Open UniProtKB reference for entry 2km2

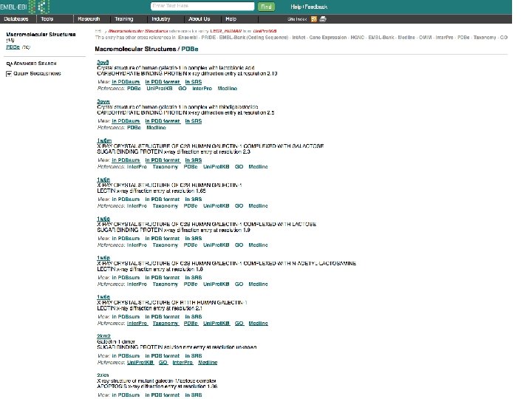pyautogui.click(x=140, y=362)
